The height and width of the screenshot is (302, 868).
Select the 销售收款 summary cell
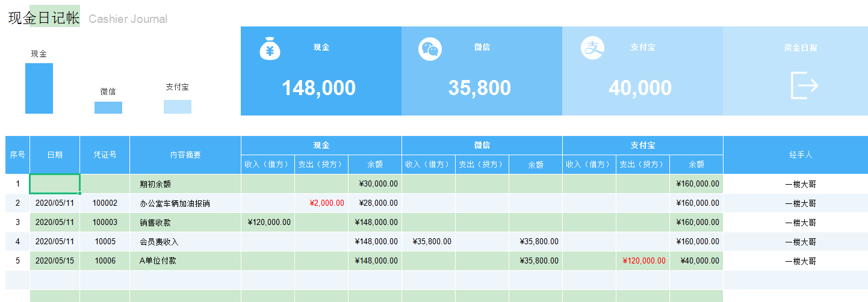pos(185,223)
